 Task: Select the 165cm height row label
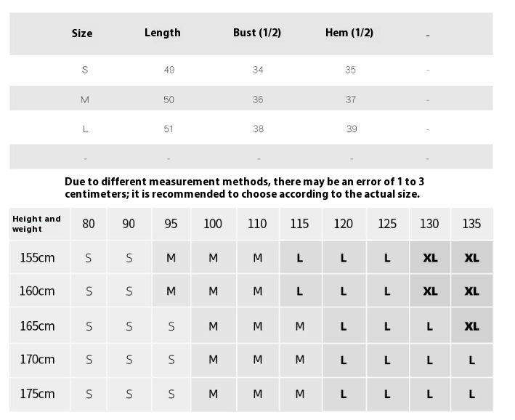point(37,326)
